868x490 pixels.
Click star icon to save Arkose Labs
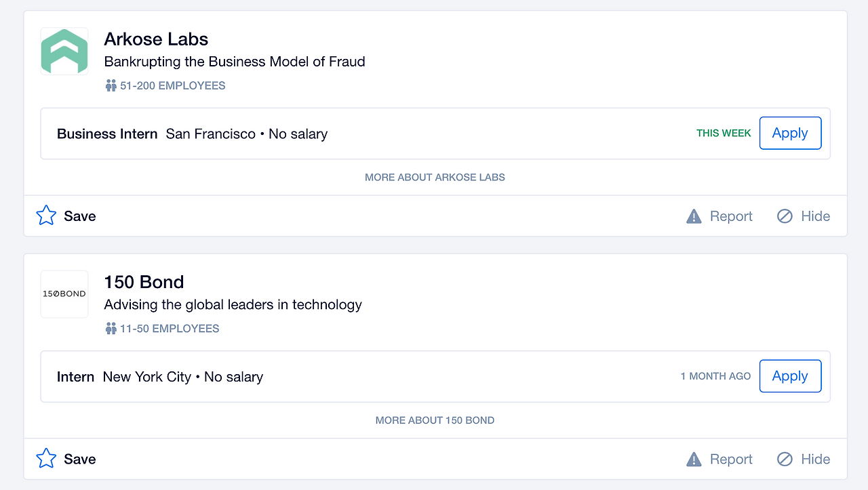(46, 216)
